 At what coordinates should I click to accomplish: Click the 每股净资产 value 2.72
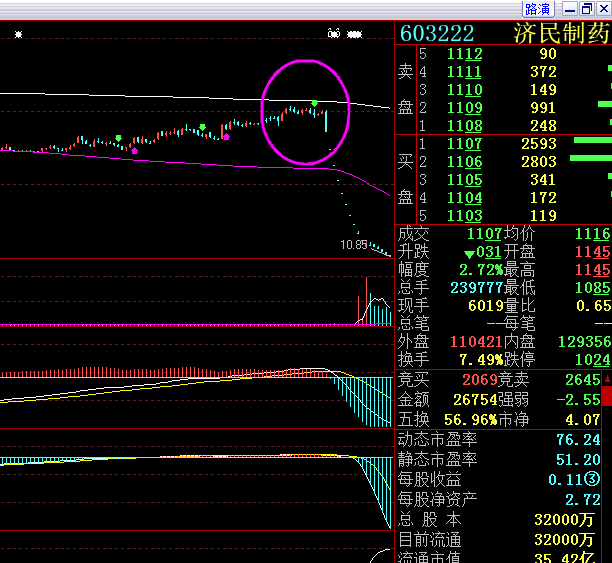[583, 500]
